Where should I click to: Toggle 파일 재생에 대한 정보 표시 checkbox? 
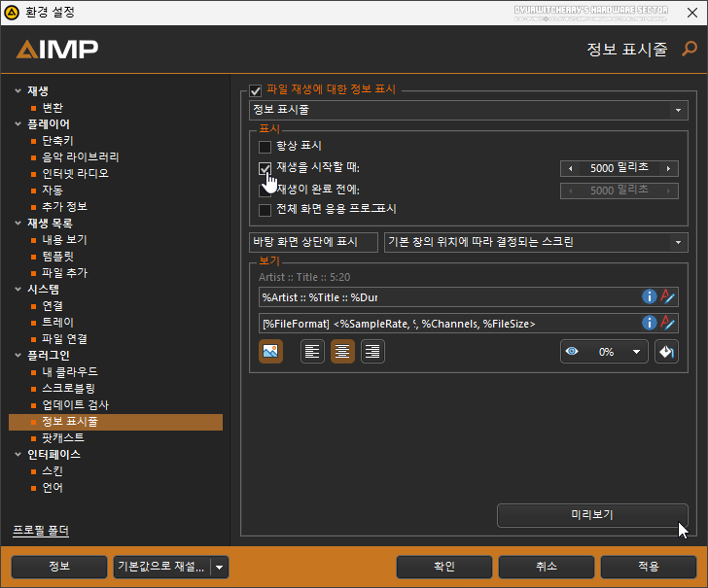pos(256,90)
